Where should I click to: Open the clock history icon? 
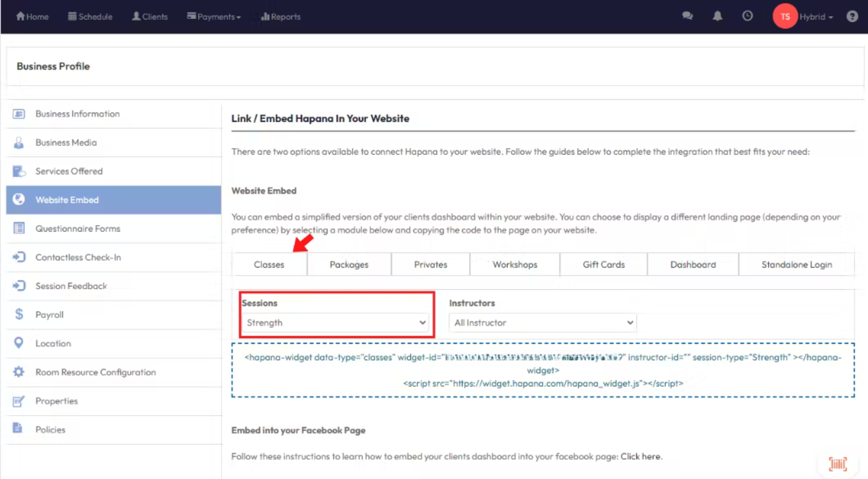pos(747,17)
